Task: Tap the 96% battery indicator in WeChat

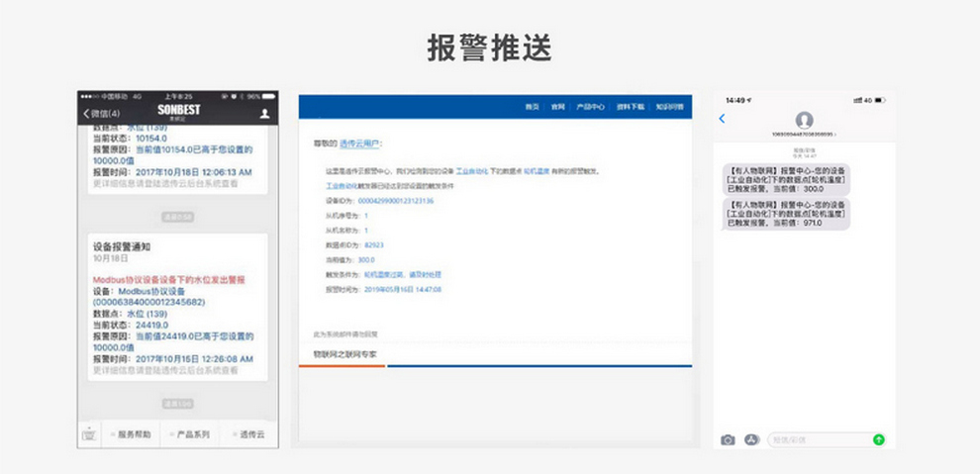Action: coord(261,97)
